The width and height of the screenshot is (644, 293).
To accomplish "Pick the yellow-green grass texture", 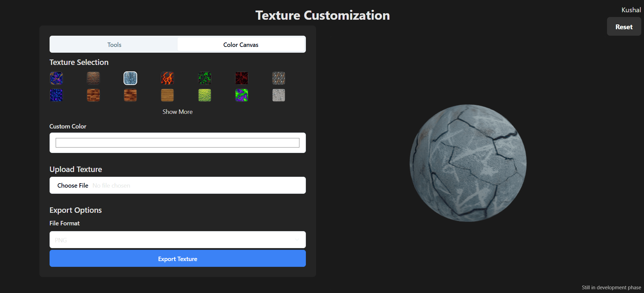I will [205, 95].
